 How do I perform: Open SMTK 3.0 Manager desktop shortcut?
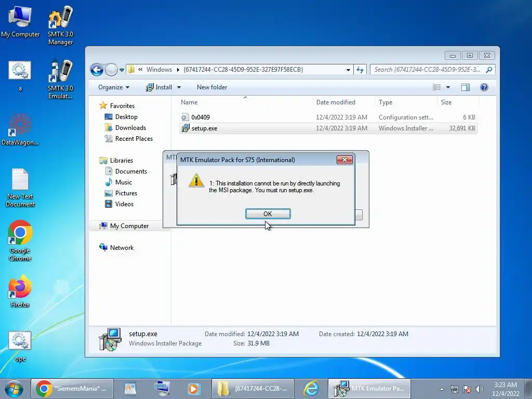[60, 25]
